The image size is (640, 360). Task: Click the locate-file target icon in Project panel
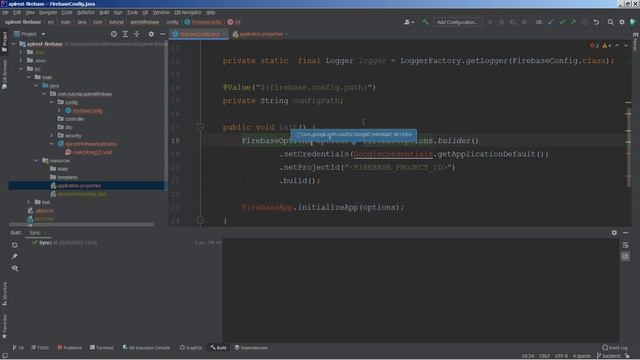coord(114,34)
